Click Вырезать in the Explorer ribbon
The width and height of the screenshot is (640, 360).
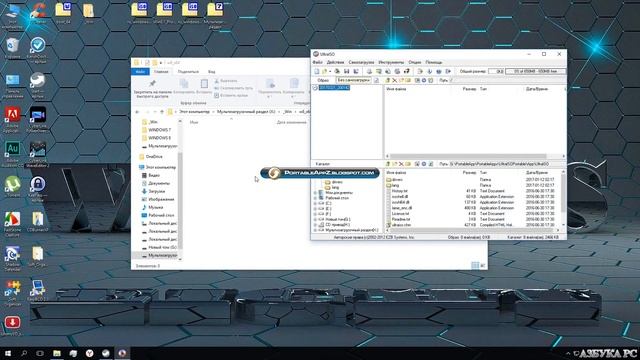(225, 81)
